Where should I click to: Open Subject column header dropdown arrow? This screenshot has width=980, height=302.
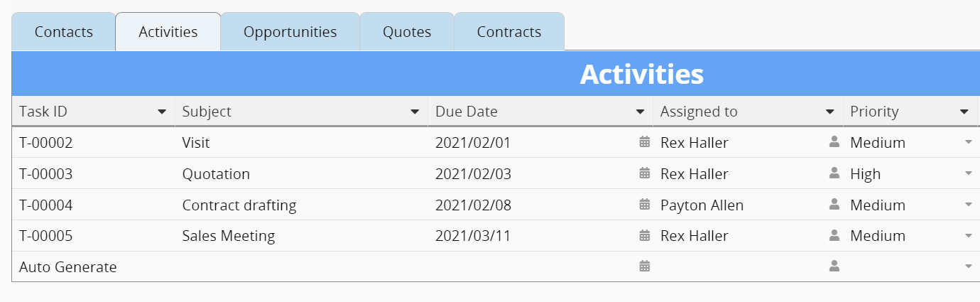(415, 112)
